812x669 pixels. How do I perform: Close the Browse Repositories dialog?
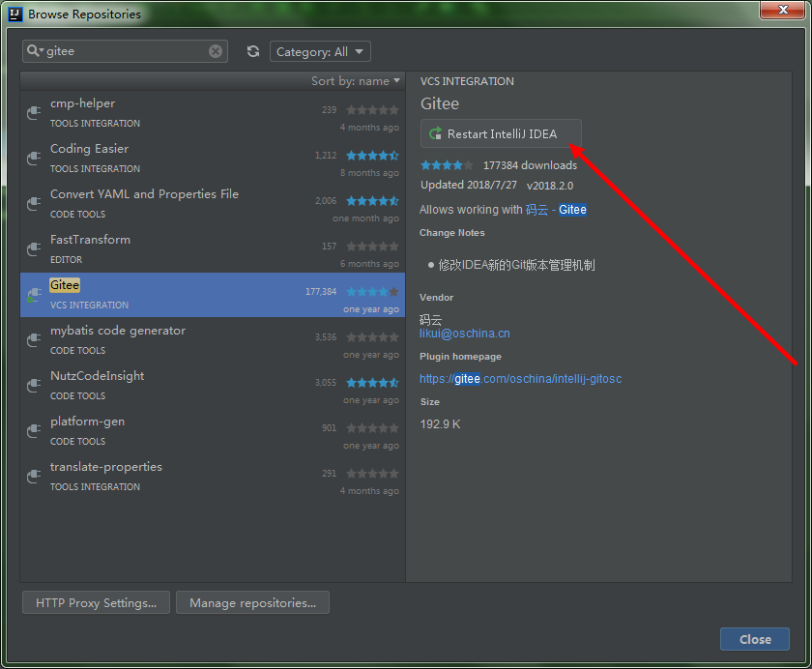point(755,639)
